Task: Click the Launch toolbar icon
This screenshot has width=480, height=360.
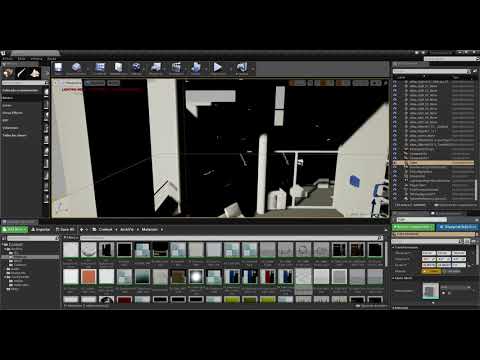Action: point(242,68)
